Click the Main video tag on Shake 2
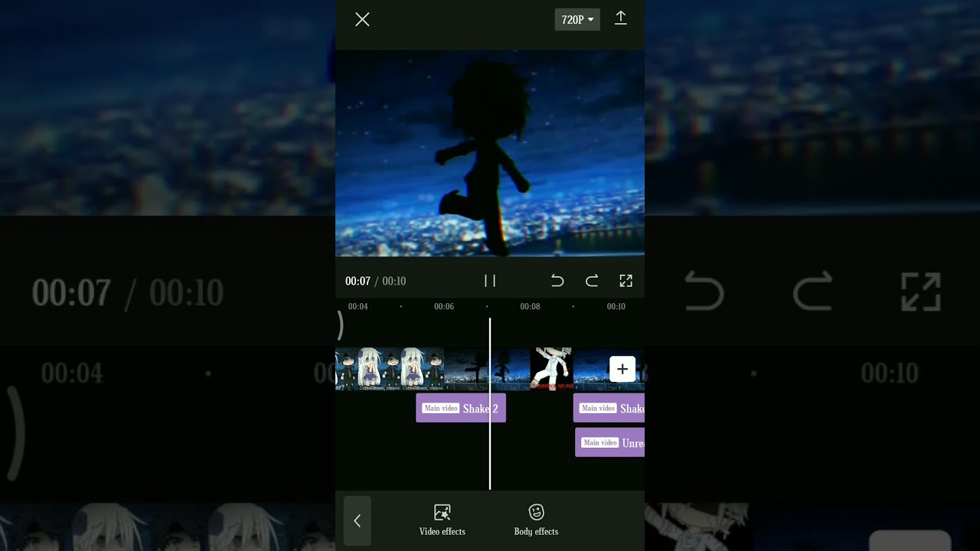The width and height of the screenshot is (980, 551). (441, 408)
